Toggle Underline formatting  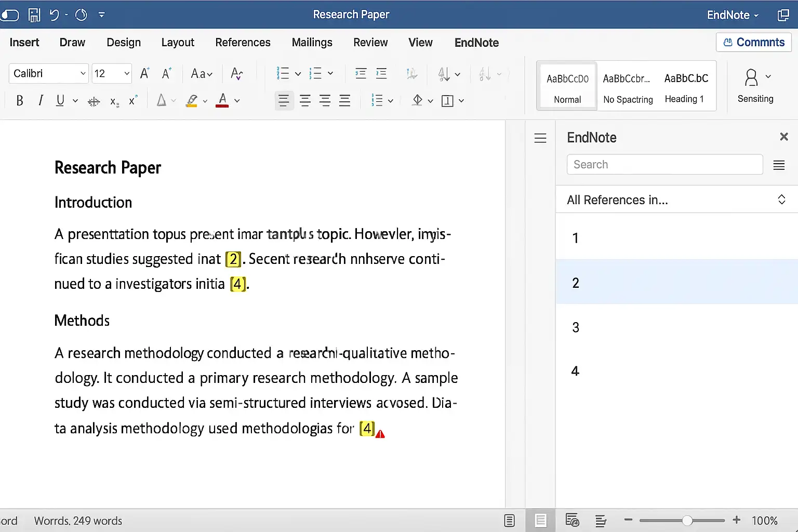coord(60,101)
